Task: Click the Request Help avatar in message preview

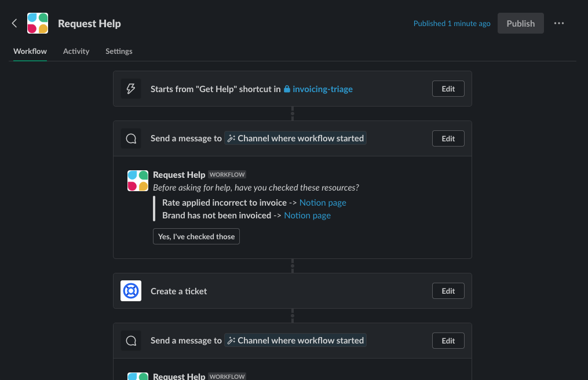Action: pos(138,181)
